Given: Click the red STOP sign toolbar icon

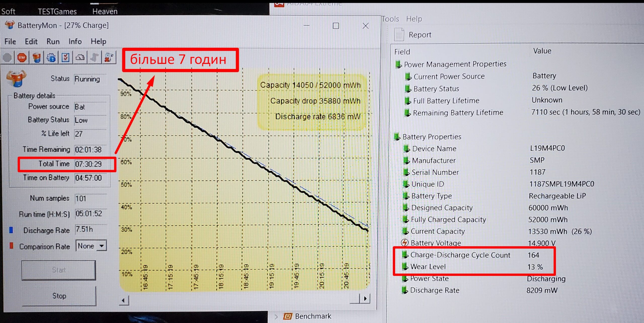Looking at the screenshot, I should pos(22,58).
